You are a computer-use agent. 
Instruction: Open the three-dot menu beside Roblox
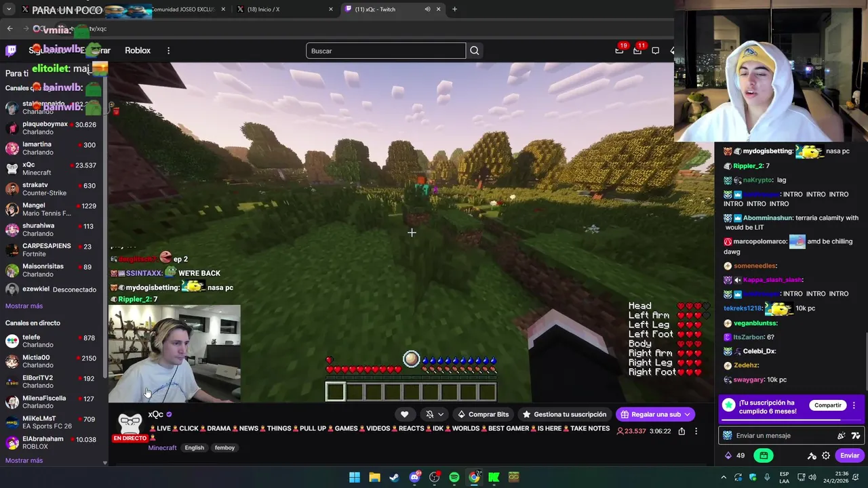tap(168, 51)
